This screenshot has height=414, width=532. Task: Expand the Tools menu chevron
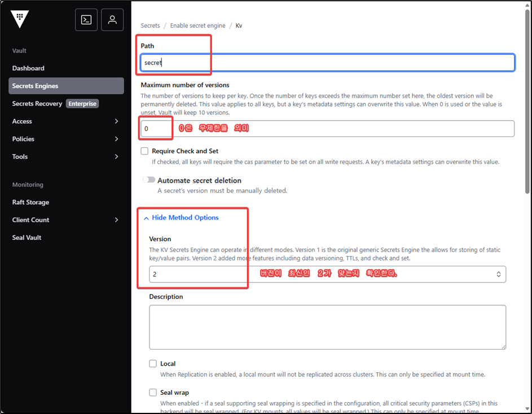(116, 156)
